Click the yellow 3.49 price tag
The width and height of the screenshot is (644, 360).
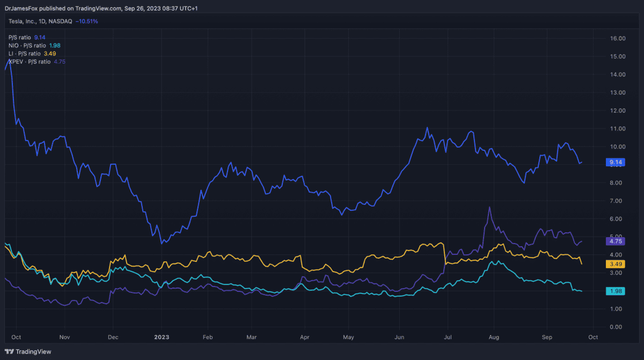(613, 264)
